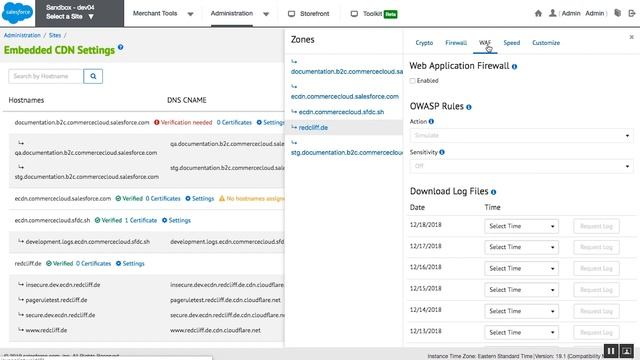
Task: Open the home icon in header
Action: pyautogui.click(x=538, y=13)
